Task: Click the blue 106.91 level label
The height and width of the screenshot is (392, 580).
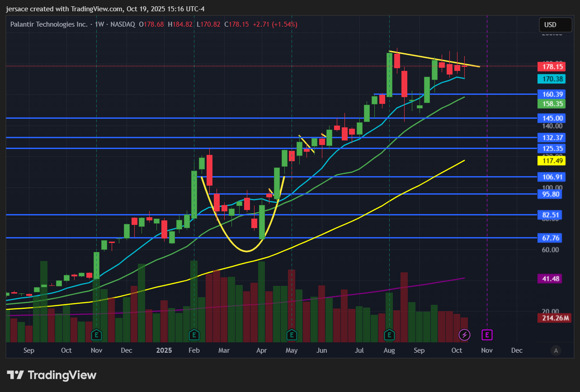Action: point(551,177)
